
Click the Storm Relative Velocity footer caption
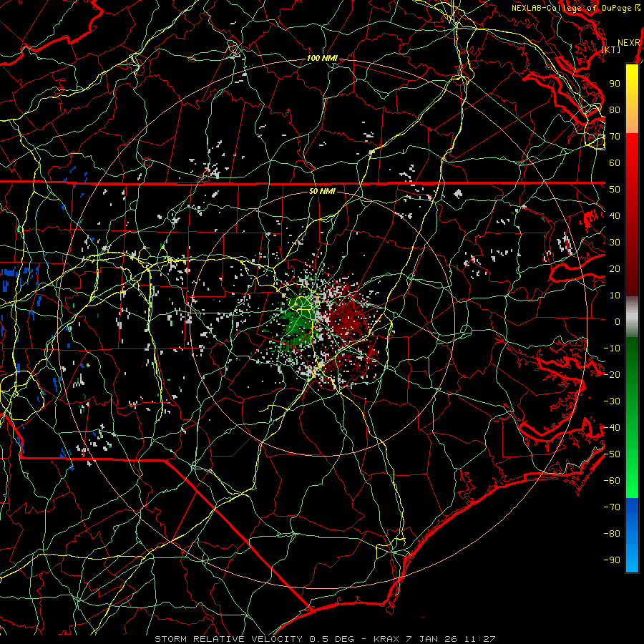point(325,639)
